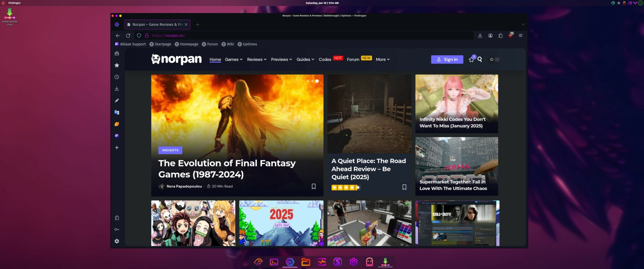Open sidebar passwords key icon
Viewport: 644px width, 269px height.
(x=117, y=229)
